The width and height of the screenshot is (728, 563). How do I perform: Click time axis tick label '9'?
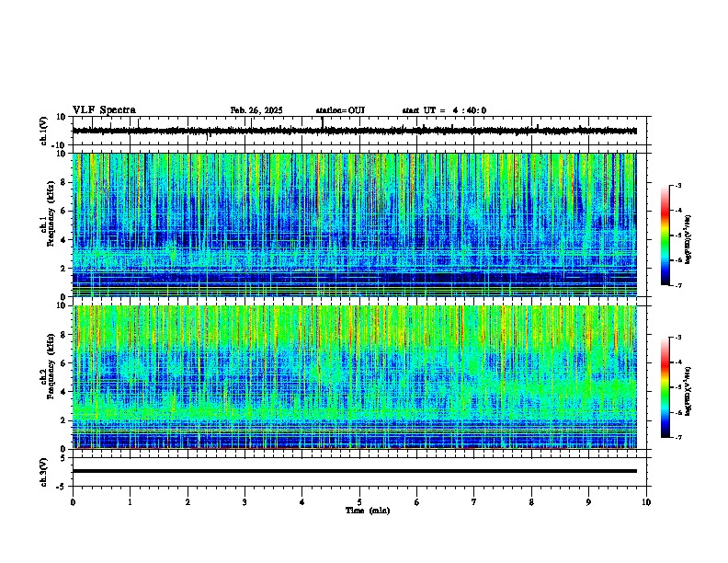[588, 502]
